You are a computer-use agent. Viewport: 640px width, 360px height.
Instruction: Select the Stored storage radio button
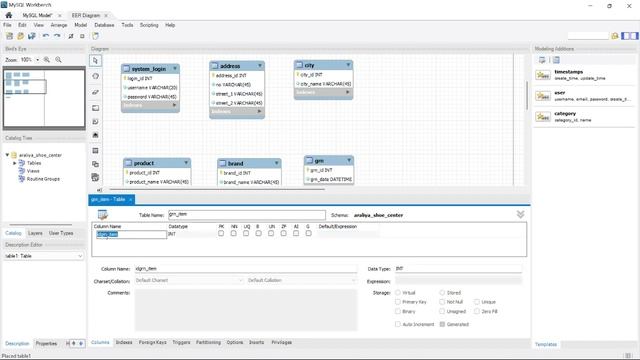tap(442, 293)
